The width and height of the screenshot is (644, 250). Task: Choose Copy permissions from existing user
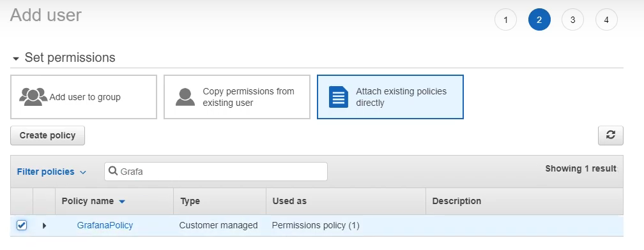point(237,97)
